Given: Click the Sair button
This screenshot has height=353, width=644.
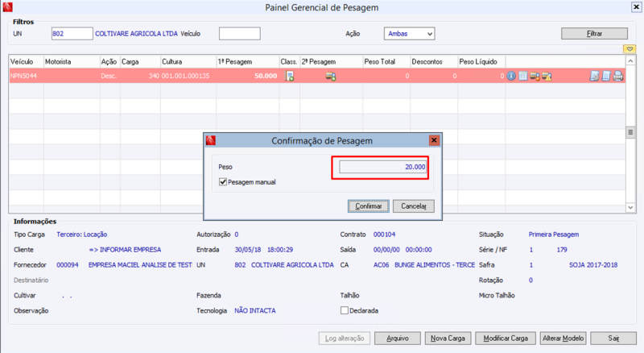Looking at the screenshot, I should [x=613, y=338].
